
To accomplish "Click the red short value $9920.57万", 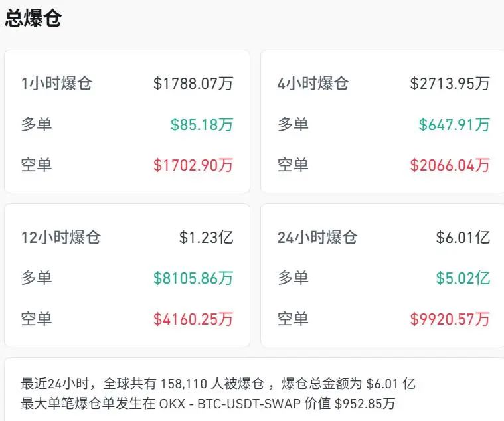I will [x=450, y=319].
